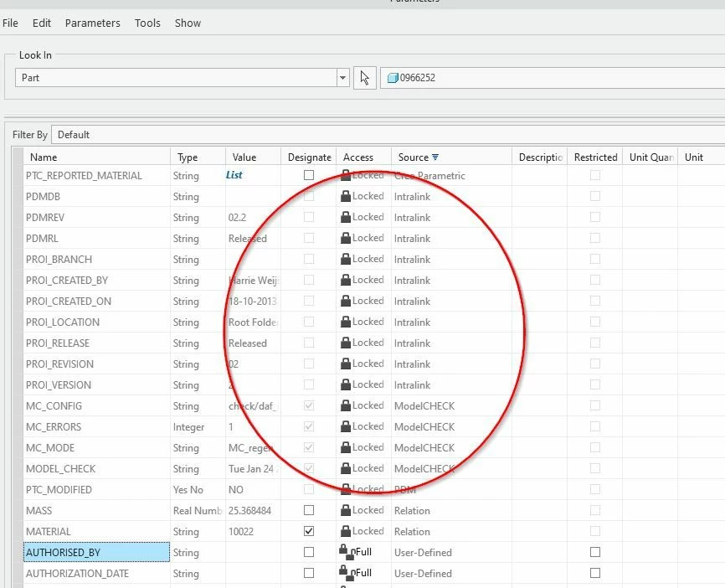Click the PDMREV value 02.2
725x588 pixels.
coord(237,218)
